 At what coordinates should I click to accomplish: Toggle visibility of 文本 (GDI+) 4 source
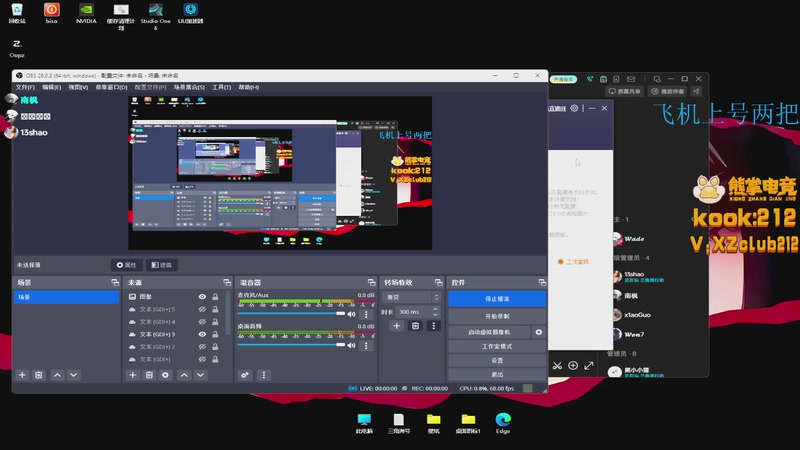(x=202, y=322)
